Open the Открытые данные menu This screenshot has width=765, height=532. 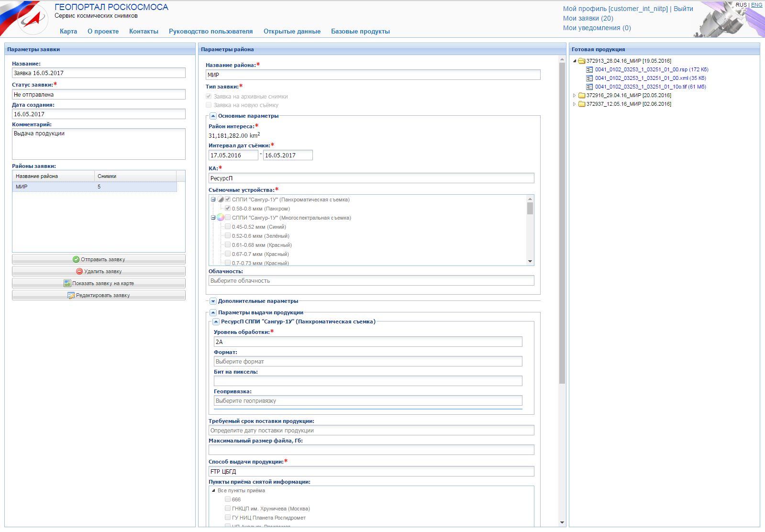[292, 32]
